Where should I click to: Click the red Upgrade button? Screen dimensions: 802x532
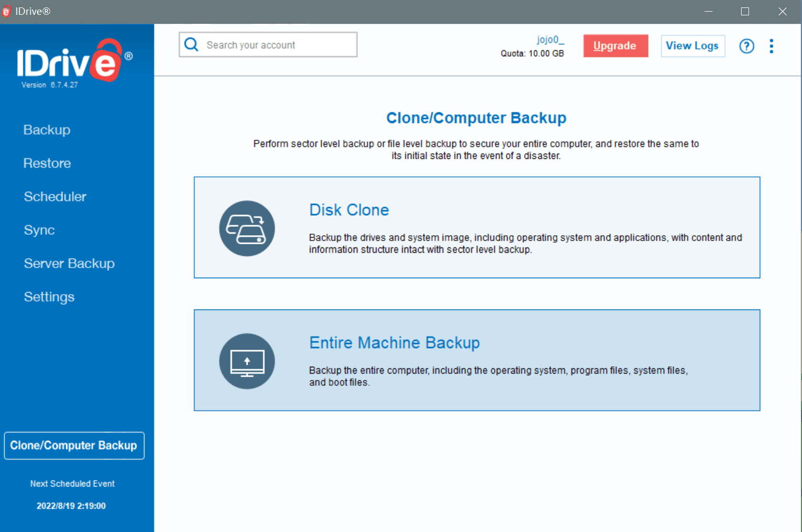615,46
